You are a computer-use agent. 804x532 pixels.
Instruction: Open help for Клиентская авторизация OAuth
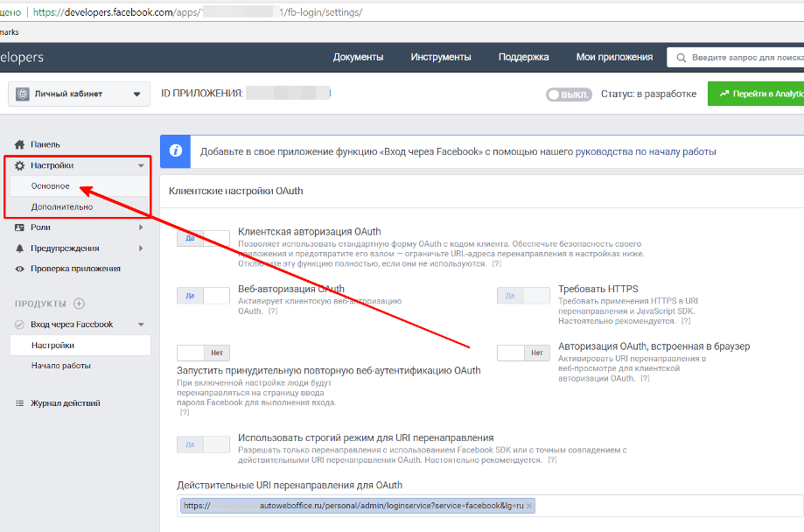(x=496, y=263)
